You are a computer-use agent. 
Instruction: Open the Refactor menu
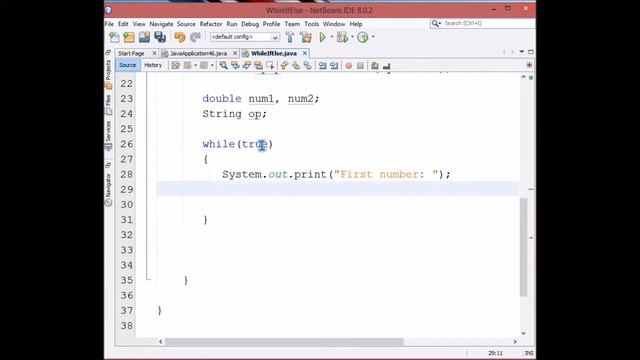click(211, 24)
